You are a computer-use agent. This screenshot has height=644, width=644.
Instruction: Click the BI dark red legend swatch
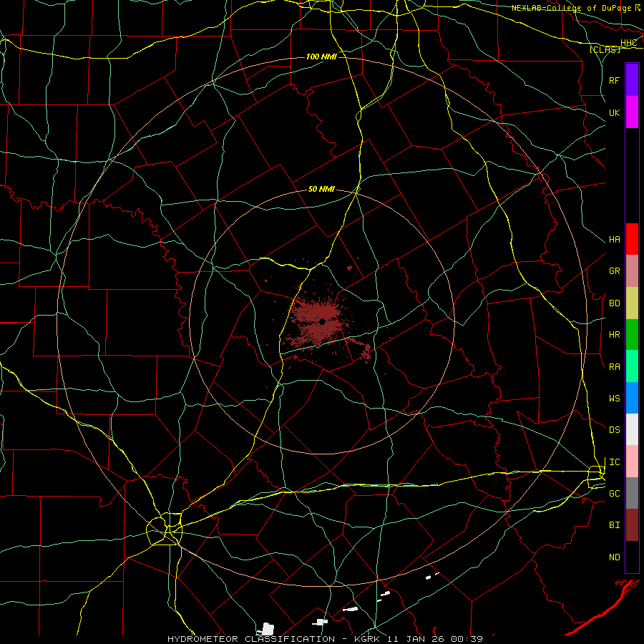point(632,525)
